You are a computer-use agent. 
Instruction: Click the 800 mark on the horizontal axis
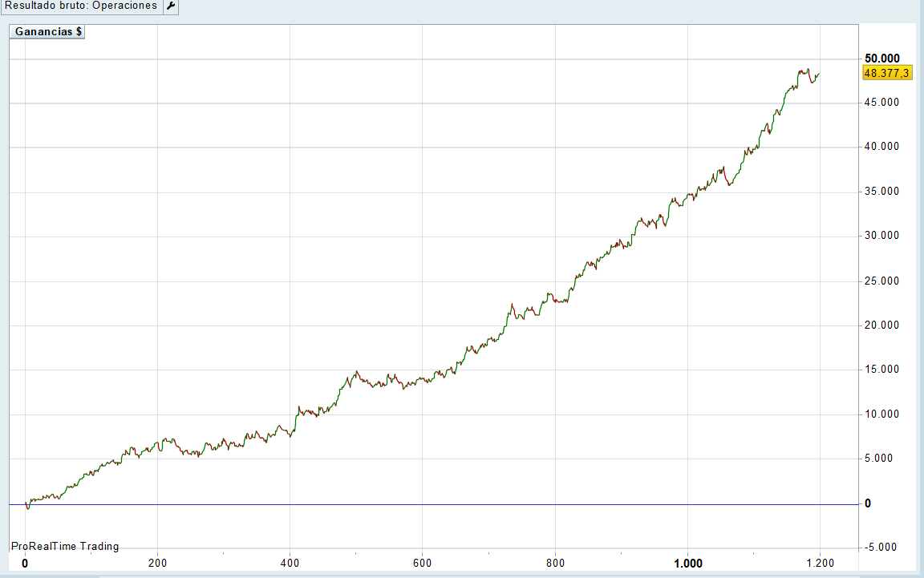pyautogui.click(x=555, y=564)
